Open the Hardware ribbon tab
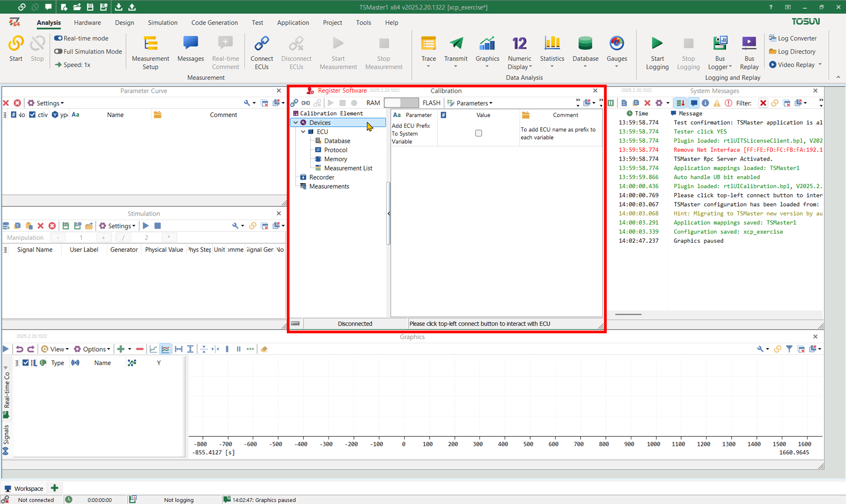The height and width of the screenshot is (504, 846). [x=87, y=22]
